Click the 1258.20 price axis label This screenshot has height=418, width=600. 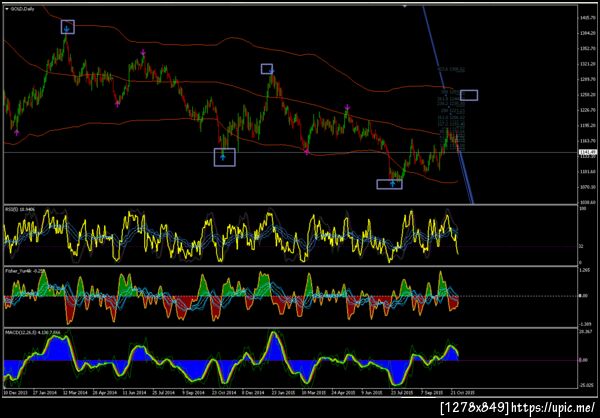586,95
